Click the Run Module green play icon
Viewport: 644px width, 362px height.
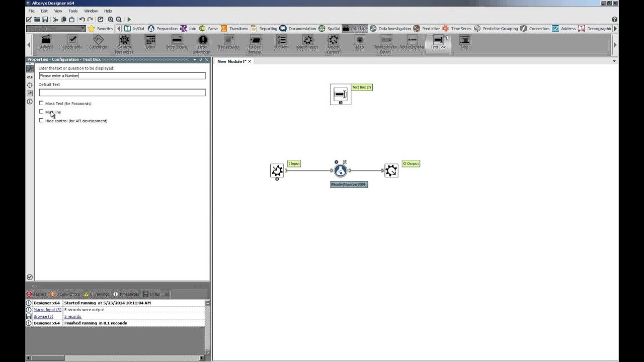coord(129,20)
